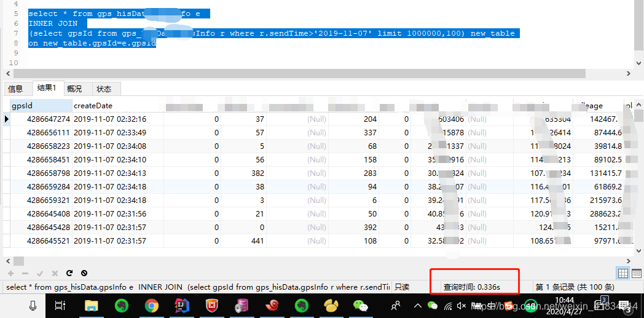Click the stop query icon
The height and width of the screenshot is (318, 644).
coord(84,273)
